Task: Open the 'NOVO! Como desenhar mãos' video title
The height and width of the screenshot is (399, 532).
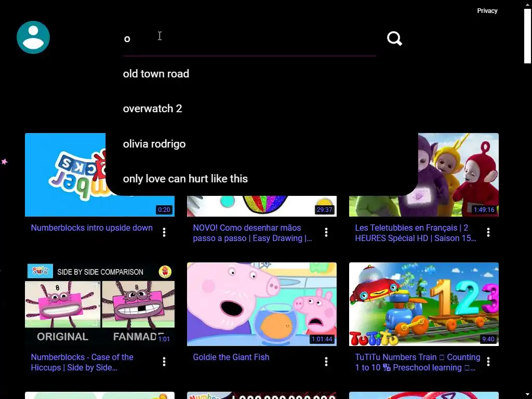Action: click(252, 233)
